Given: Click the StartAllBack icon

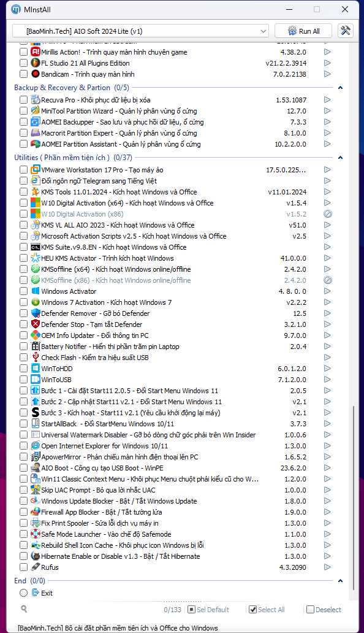Looking at the screenshot, I should click(36, 423).
